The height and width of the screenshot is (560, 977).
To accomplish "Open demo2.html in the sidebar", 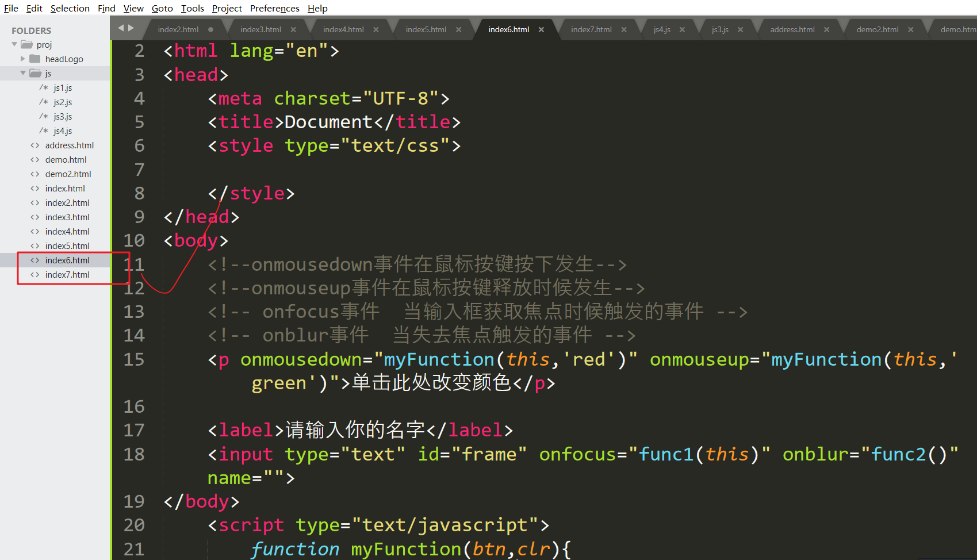I will pos(68,174).
